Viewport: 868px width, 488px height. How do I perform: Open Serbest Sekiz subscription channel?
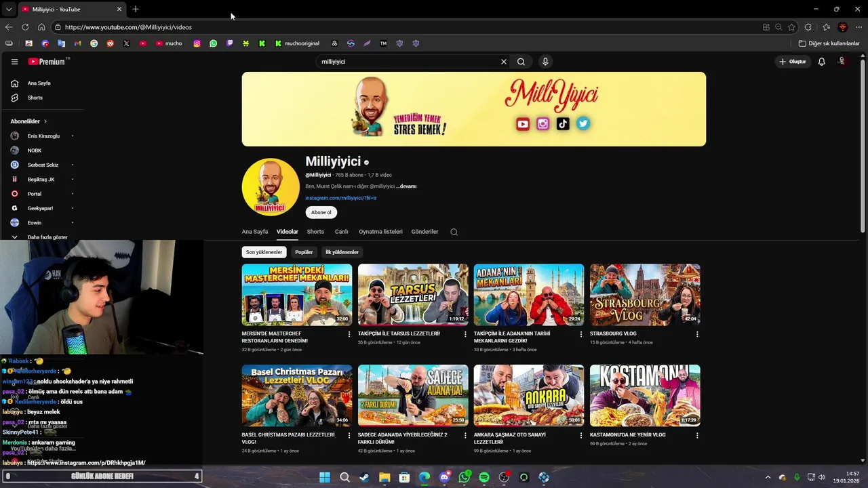tap(42, 165)
